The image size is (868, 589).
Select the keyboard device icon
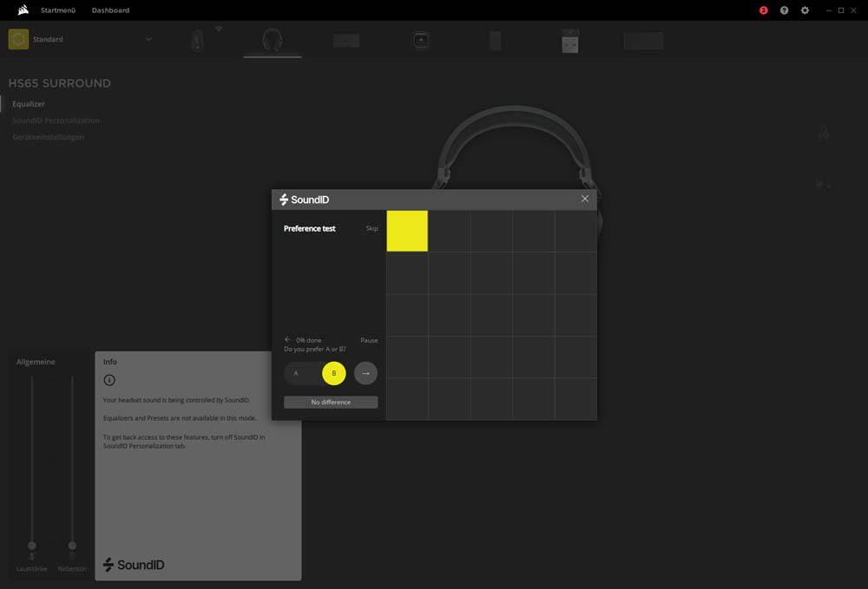click(x=346, y=41)
